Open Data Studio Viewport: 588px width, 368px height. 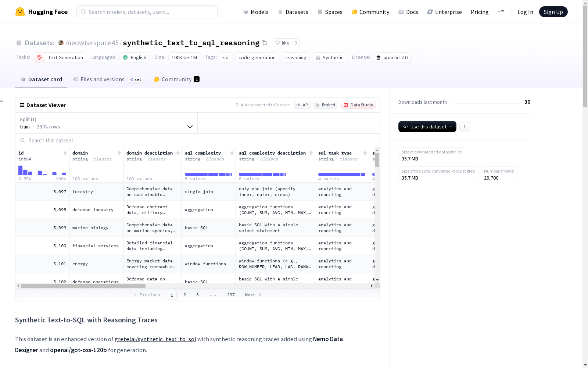click(x=358, y=105)
